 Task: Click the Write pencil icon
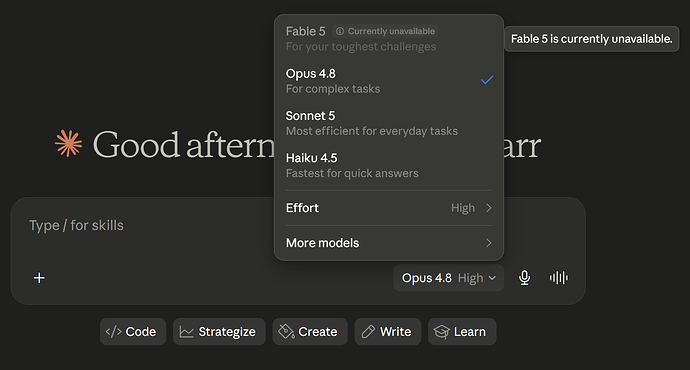[x=368, y=332]
